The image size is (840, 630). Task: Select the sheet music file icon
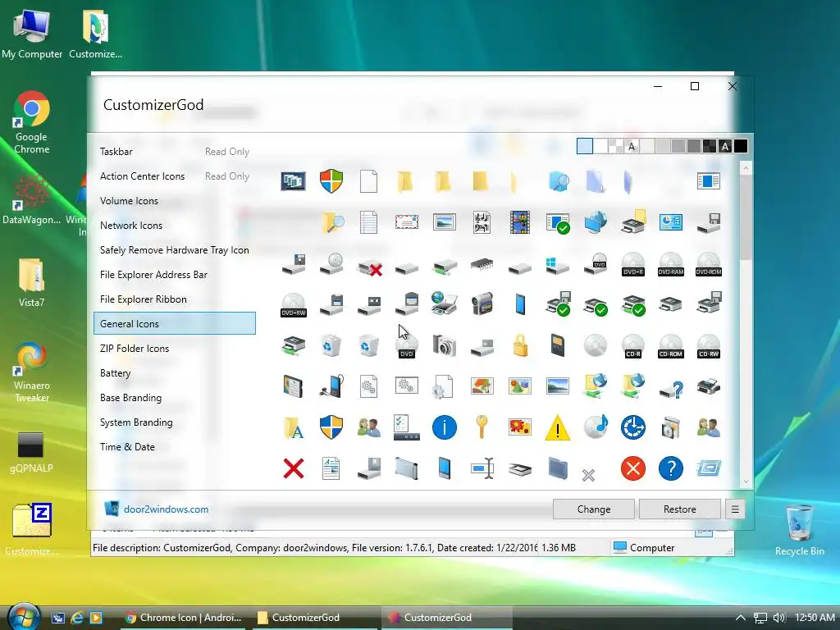tap(482, 222)
